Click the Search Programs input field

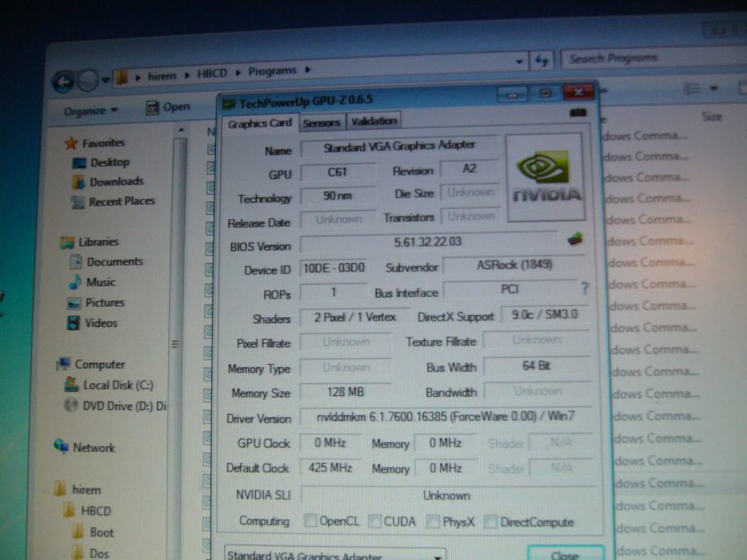click(653, 58)
